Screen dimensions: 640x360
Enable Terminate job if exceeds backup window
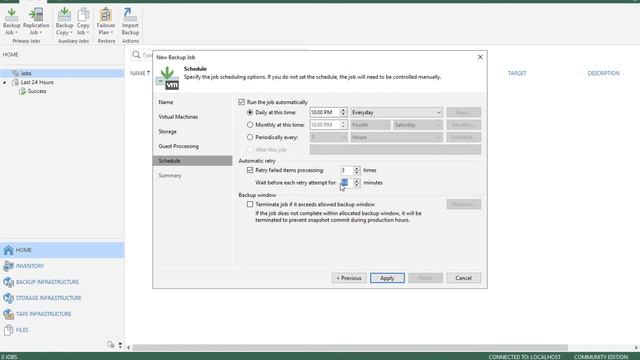point(250,204)
